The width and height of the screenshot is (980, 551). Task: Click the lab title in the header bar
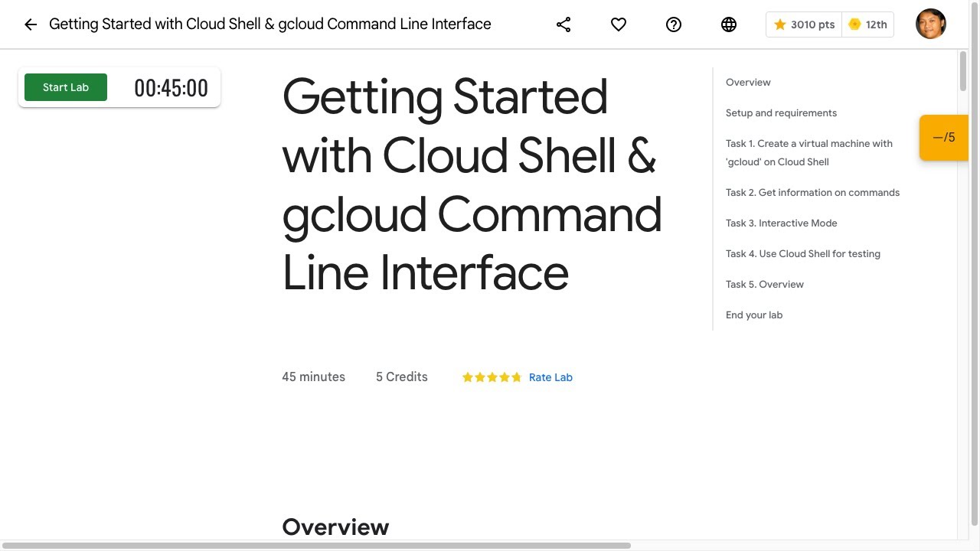tap(270, 24)
